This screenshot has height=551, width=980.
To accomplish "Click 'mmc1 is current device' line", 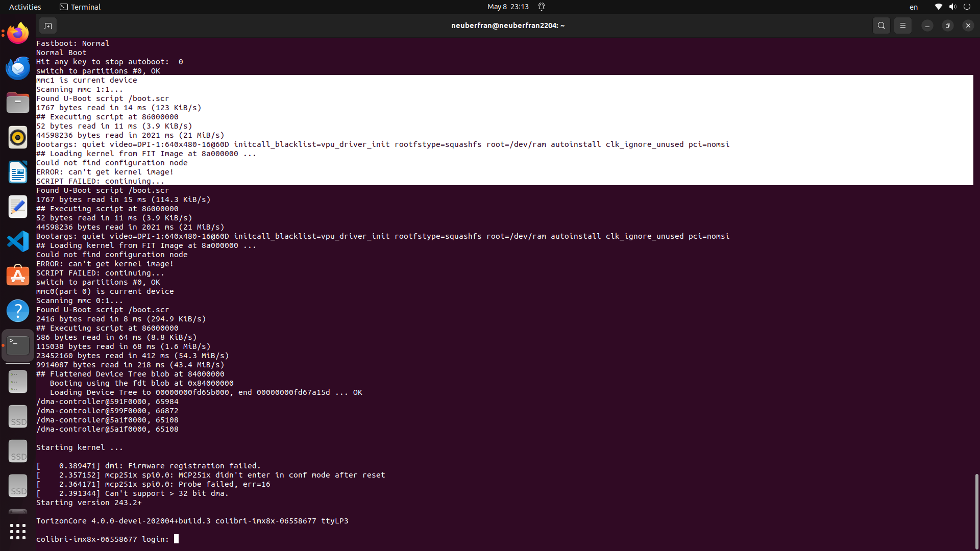I will [87, 80].
